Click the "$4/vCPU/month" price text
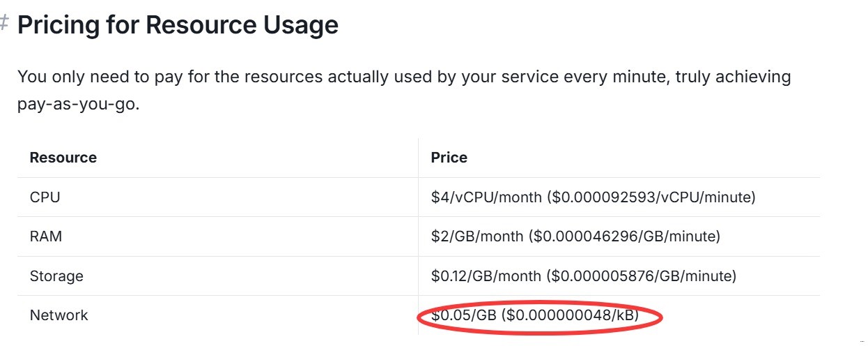Image resolution: width=868 pixels, height=346 pixels. click(486, 197)
